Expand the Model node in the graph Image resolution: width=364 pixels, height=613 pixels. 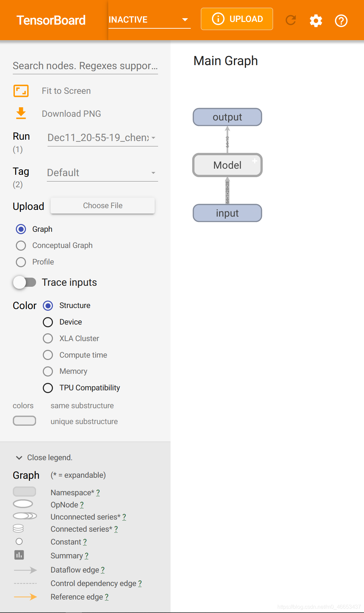tap(254, 161)
